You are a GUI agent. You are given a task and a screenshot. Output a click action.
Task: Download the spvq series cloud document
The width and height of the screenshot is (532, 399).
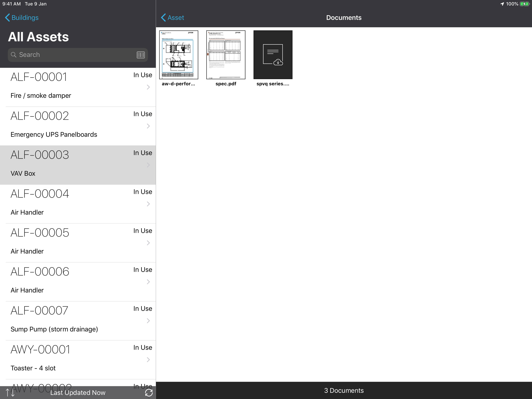pos(273,55)
